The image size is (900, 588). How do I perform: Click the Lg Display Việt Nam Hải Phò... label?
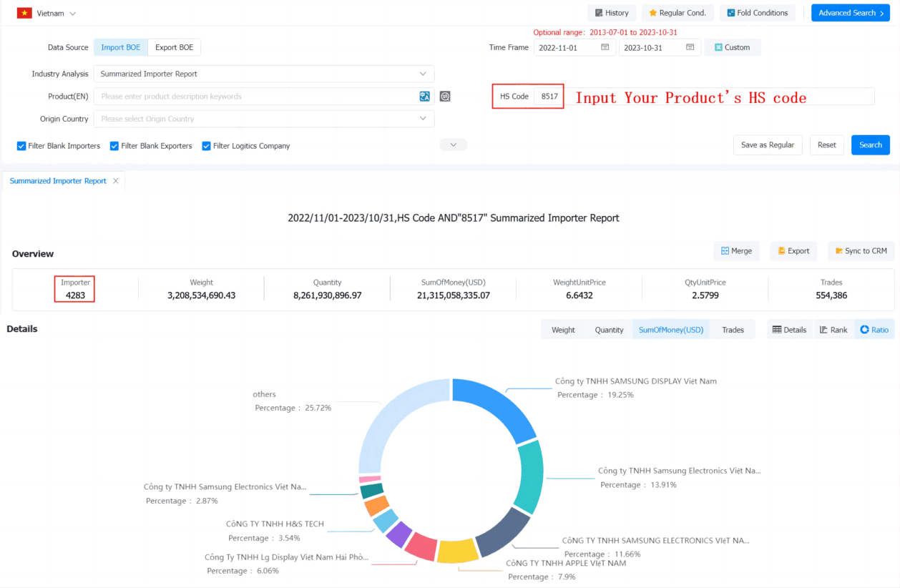(x=286, y=557)
